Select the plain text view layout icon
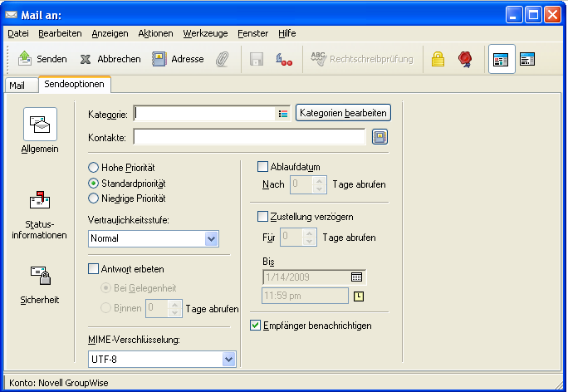Image resolution: width=568 pixels, height=392 pixels. click(x=527, y=59)
